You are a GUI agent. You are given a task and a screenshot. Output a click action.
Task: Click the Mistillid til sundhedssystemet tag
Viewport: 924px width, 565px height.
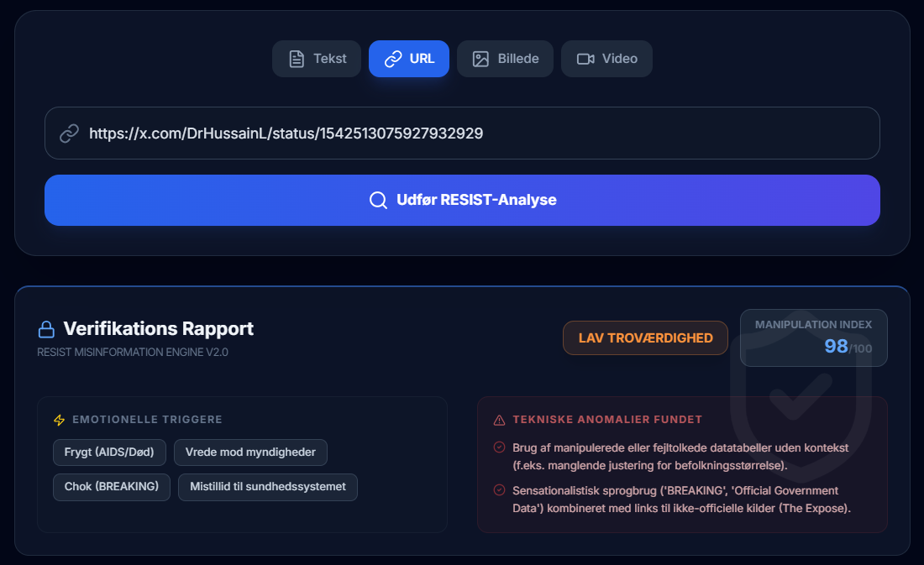coord(267,487)
